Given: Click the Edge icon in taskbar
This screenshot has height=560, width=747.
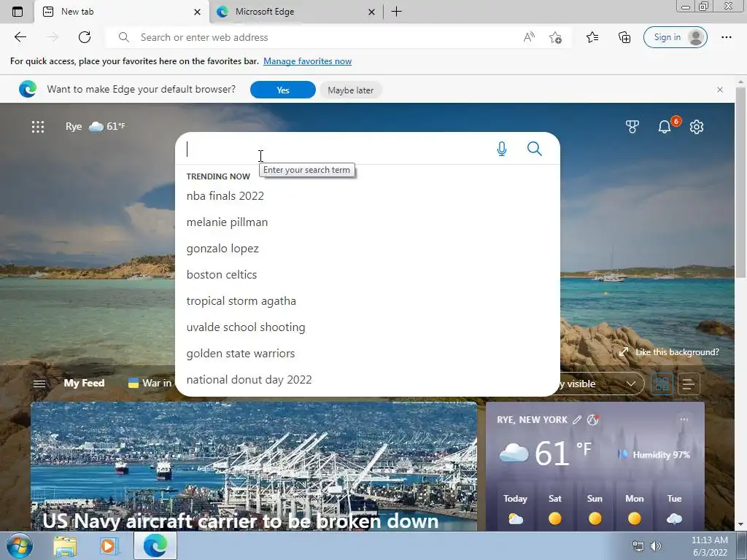Looking at the screenshot, I should [155, 546].
